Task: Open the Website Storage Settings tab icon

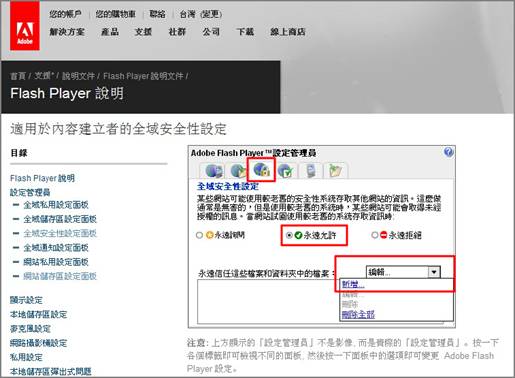Action: (335, 171)
